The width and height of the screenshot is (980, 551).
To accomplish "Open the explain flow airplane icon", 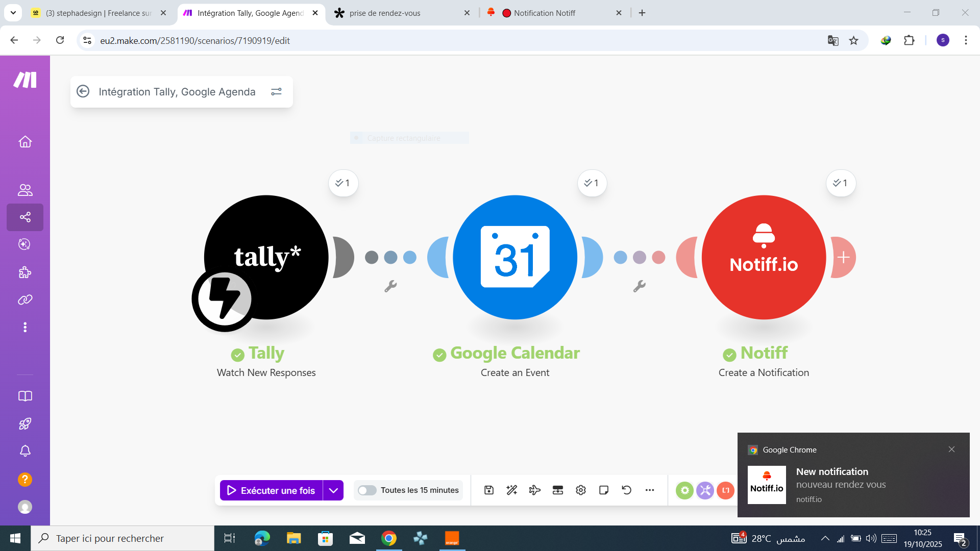I will (534, 490).
